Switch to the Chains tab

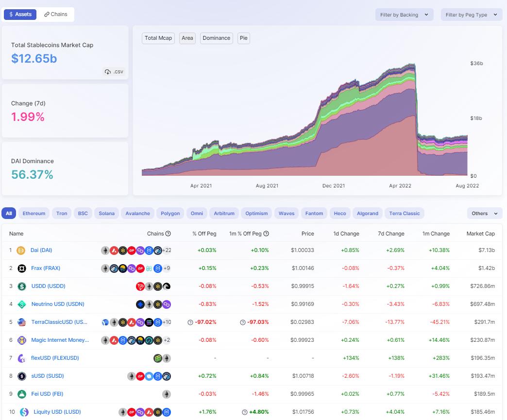click(56, 15)
